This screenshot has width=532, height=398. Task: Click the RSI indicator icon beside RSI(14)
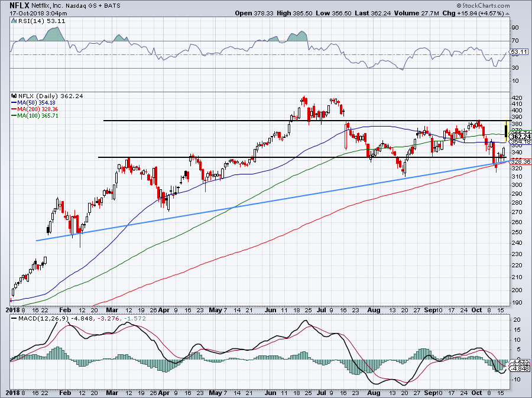pyautogui.click(x=14, y=21)
